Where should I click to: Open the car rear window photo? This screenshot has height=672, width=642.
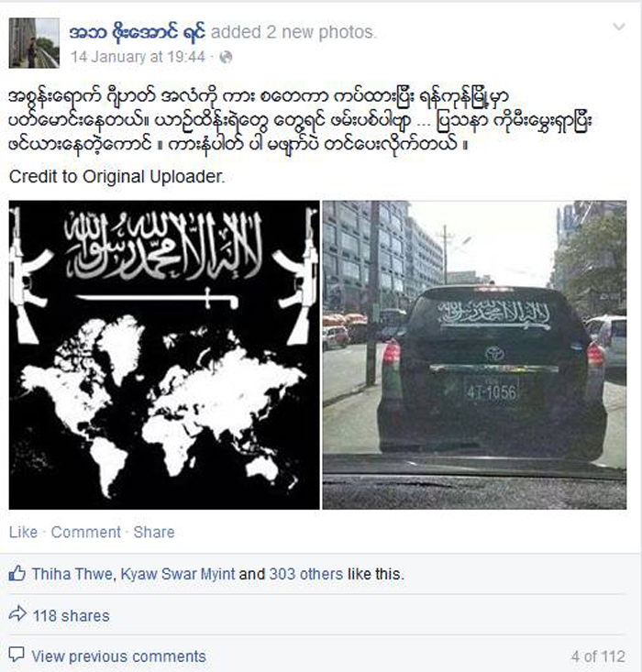pyautogui.click(x=474, y=355)
